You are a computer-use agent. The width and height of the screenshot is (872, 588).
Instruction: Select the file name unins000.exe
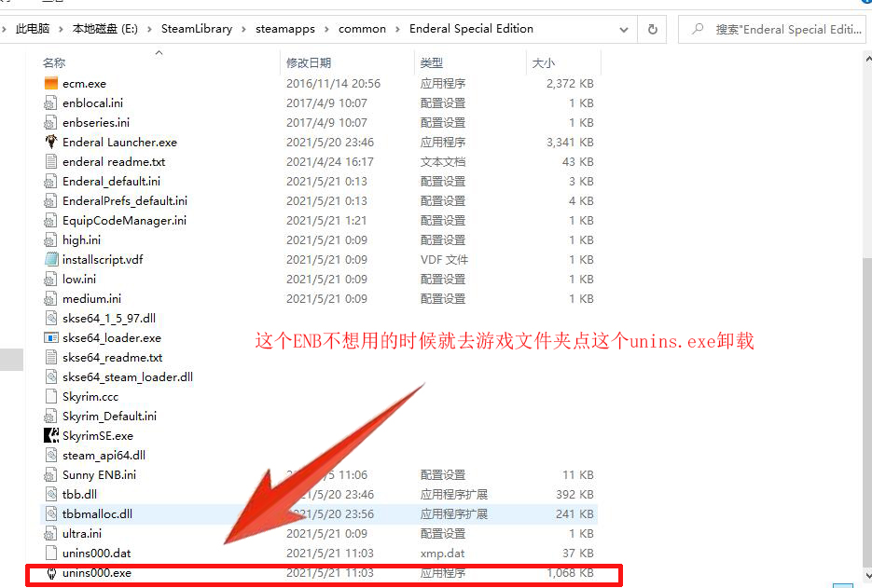coord(97,572)
